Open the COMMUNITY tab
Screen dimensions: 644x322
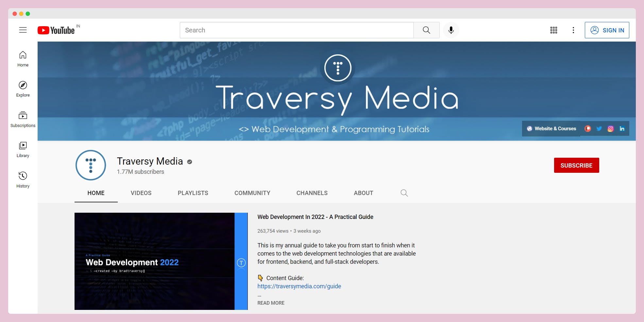coord(252,193)
